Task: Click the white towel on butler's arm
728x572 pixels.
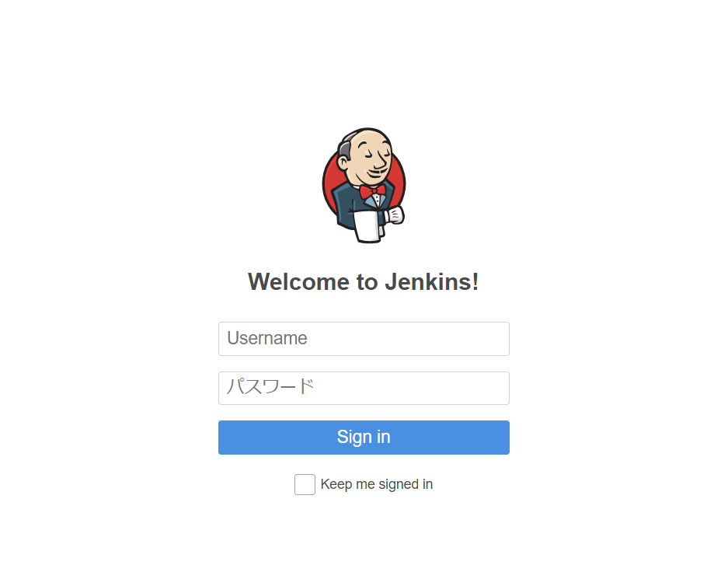Action: point(368,226)
